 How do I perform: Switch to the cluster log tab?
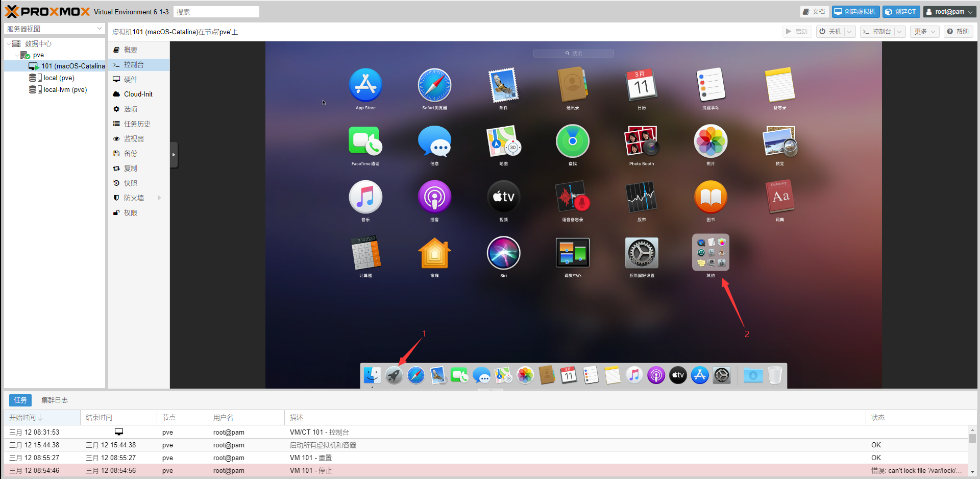coord(54,400)
